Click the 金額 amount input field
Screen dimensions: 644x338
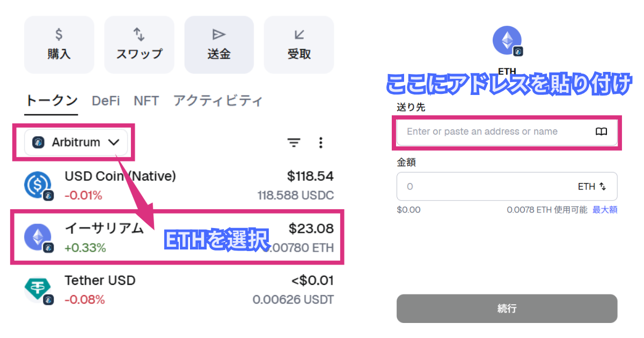coord(483,187)
